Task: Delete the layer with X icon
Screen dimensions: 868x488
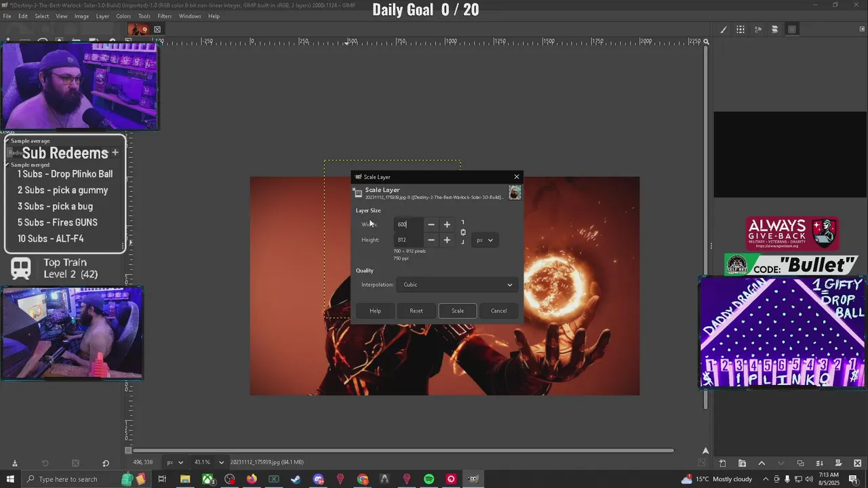Action: pyautogui.click(x=858, y=464)
